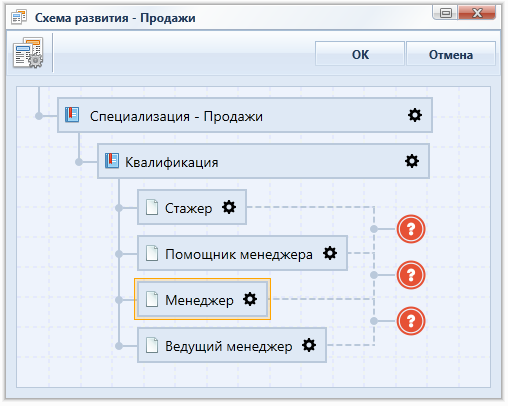Select the Помощник менеджера node

242,253
